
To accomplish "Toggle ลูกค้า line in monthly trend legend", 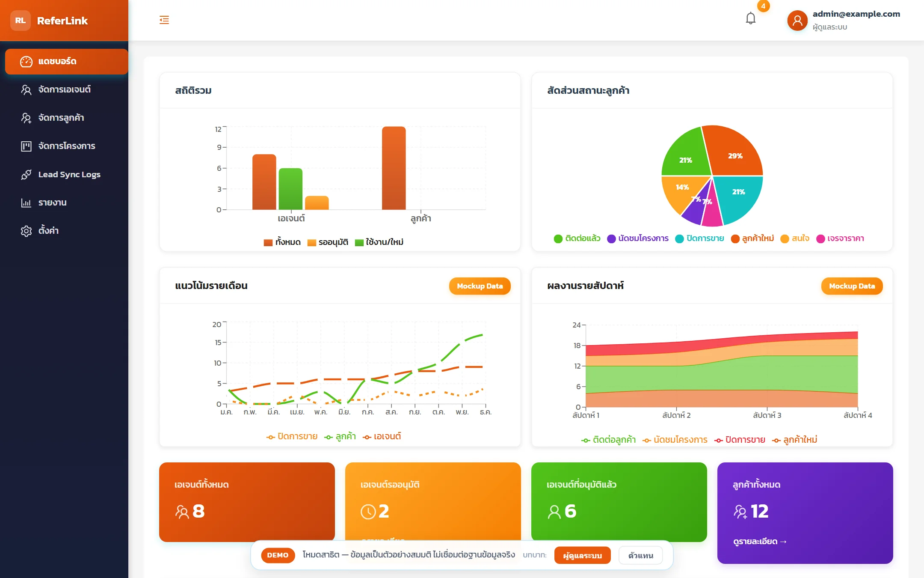I will pos(340,436).
